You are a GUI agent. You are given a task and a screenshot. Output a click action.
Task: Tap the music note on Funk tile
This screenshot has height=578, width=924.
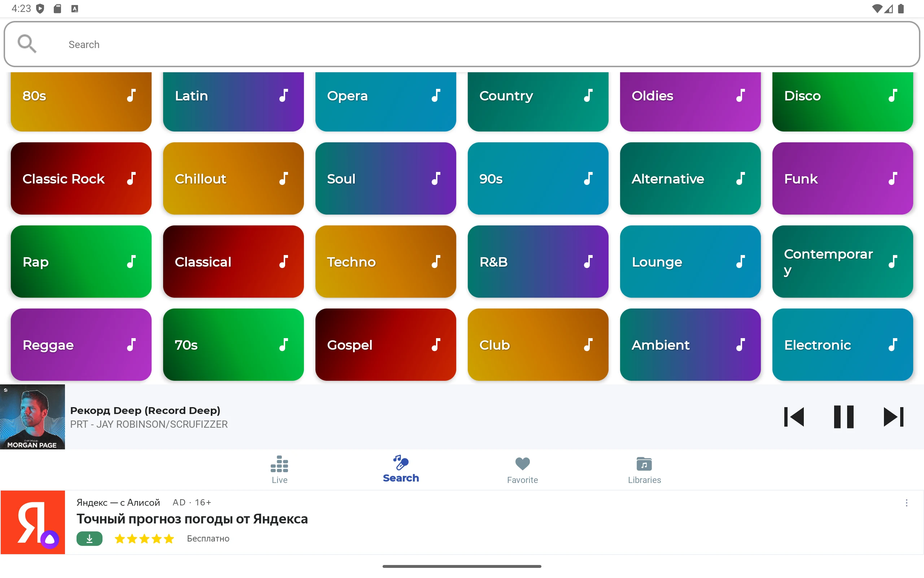(x=893, y=178)
